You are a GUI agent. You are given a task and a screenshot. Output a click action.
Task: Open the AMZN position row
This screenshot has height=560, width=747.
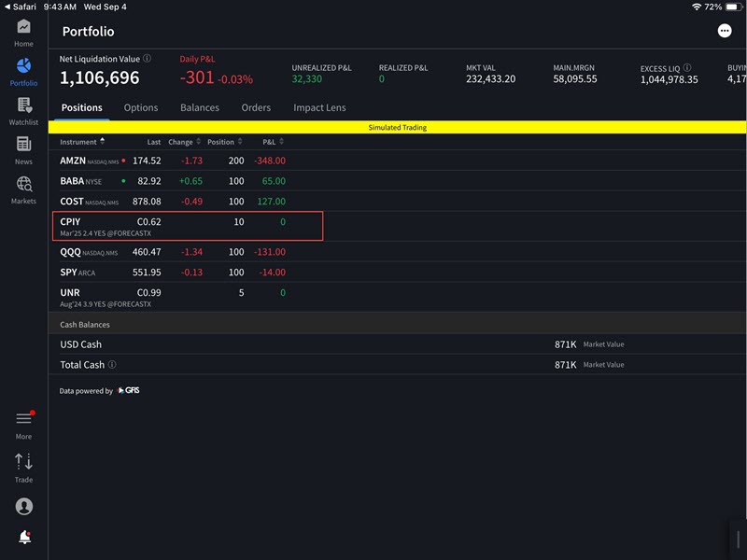397,161
